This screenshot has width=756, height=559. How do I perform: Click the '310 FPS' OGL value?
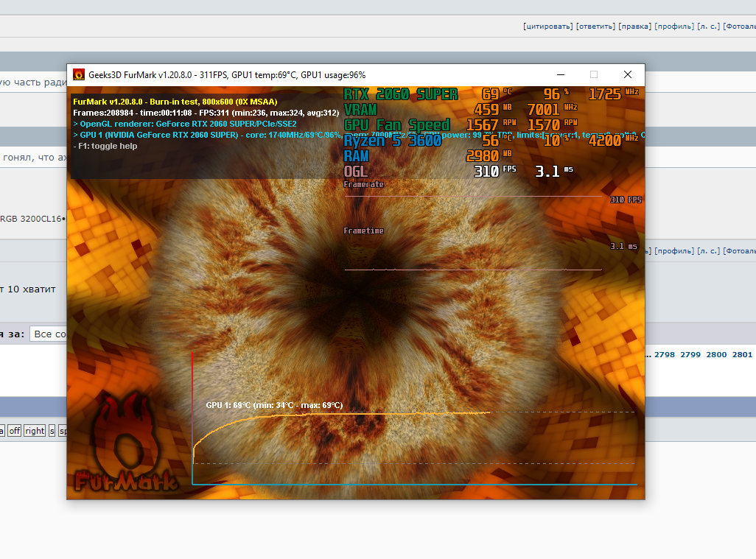495,171
